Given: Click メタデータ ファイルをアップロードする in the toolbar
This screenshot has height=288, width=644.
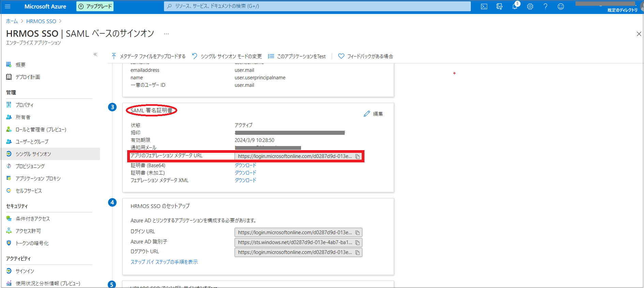Looking at the screenshot, I should 149,56.
